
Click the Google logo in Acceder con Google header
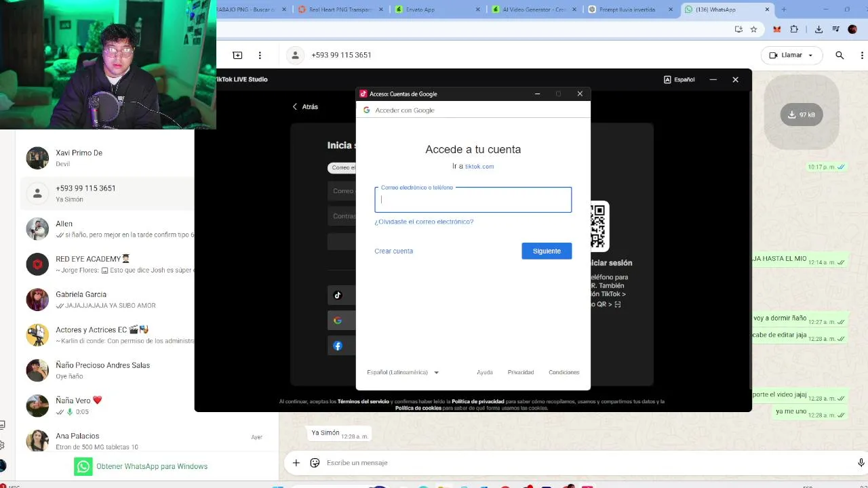click(x=366, y=110)
